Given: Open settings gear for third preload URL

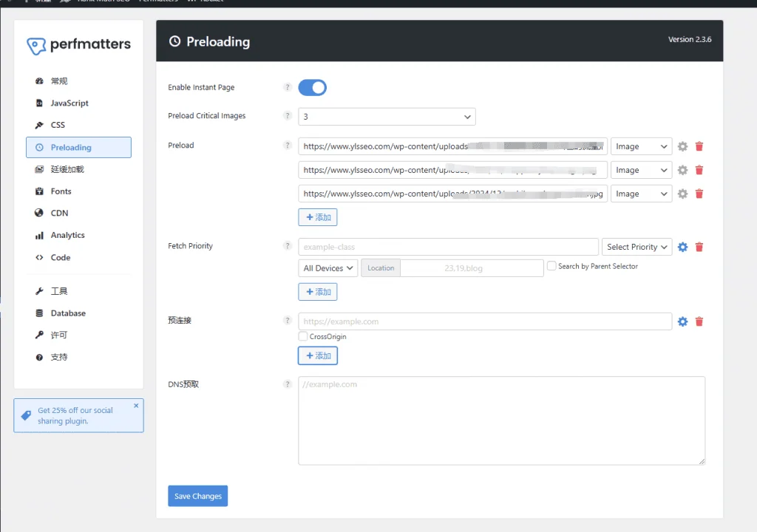Looking at the screenshot, I should (682, 194).
